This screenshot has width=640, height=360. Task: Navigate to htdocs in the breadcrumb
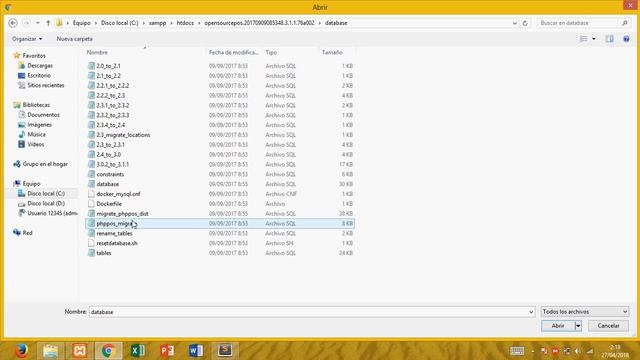tap(185, 23)
